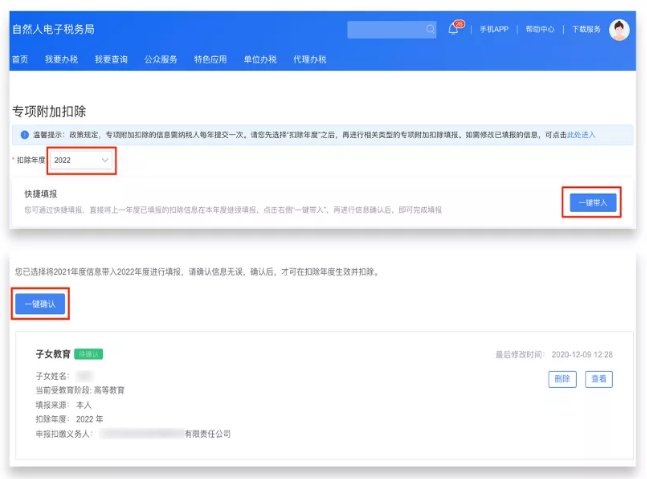Viewport: 647px width, 479px height.
Task: Open the user avatar profile picture
Action: click(x=619, y=30)
